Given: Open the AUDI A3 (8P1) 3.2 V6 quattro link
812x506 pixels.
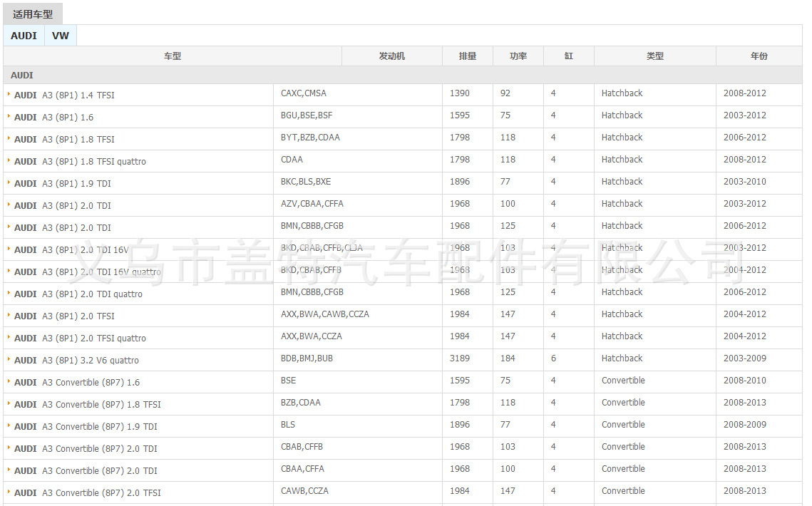Looking at the screenshot, I should (x=77, y=361).
